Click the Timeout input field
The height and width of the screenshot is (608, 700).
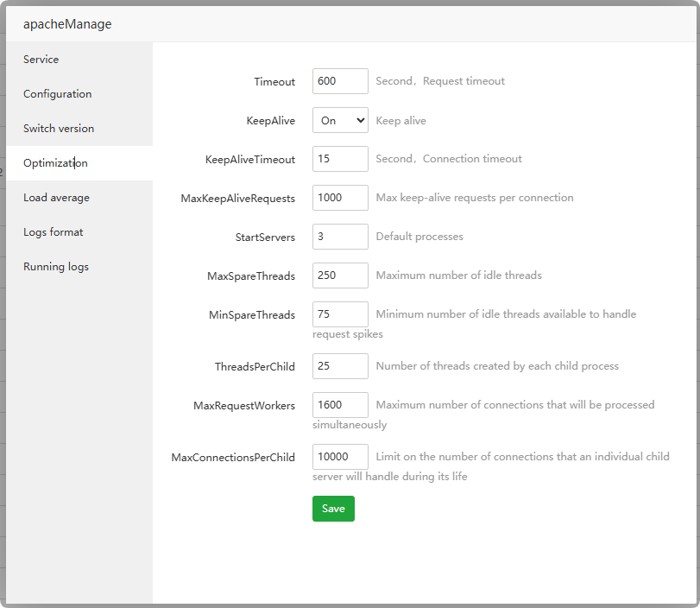click(340, 81)
